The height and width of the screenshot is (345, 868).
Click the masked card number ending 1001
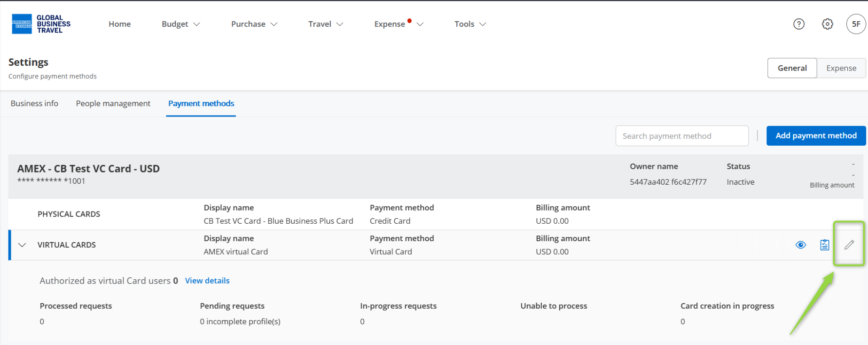click(51, 181)
